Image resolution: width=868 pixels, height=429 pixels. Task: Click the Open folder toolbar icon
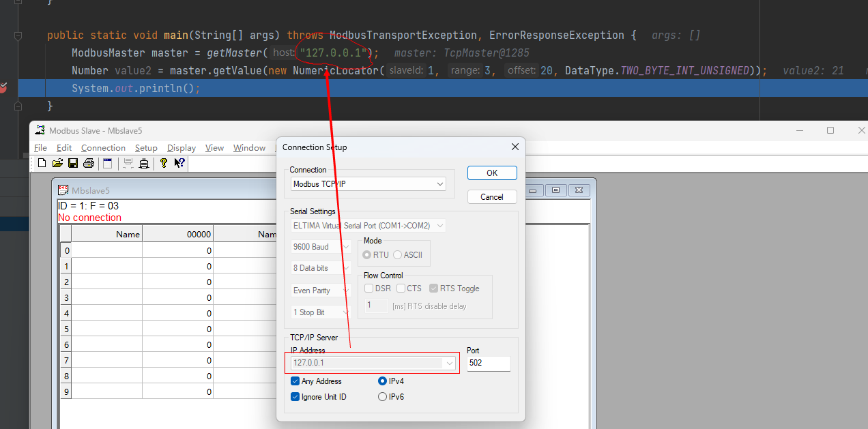57,163
